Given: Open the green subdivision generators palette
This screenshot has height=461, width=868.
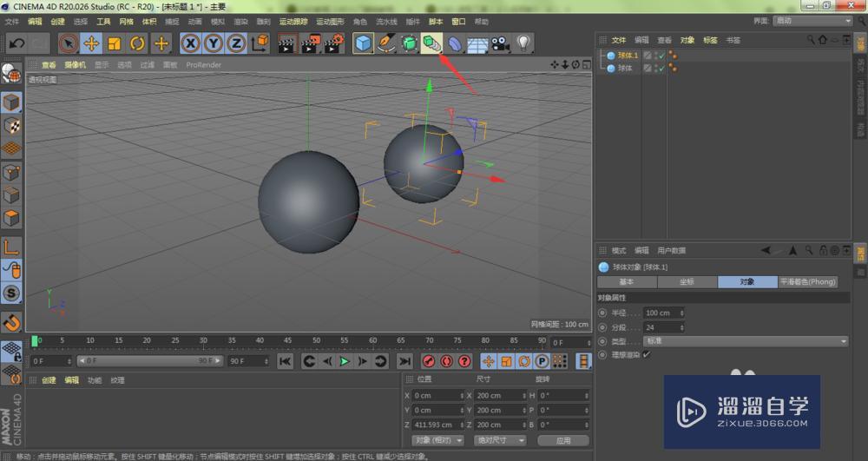Looking at the screenshot, I should (x=409, y=43).
